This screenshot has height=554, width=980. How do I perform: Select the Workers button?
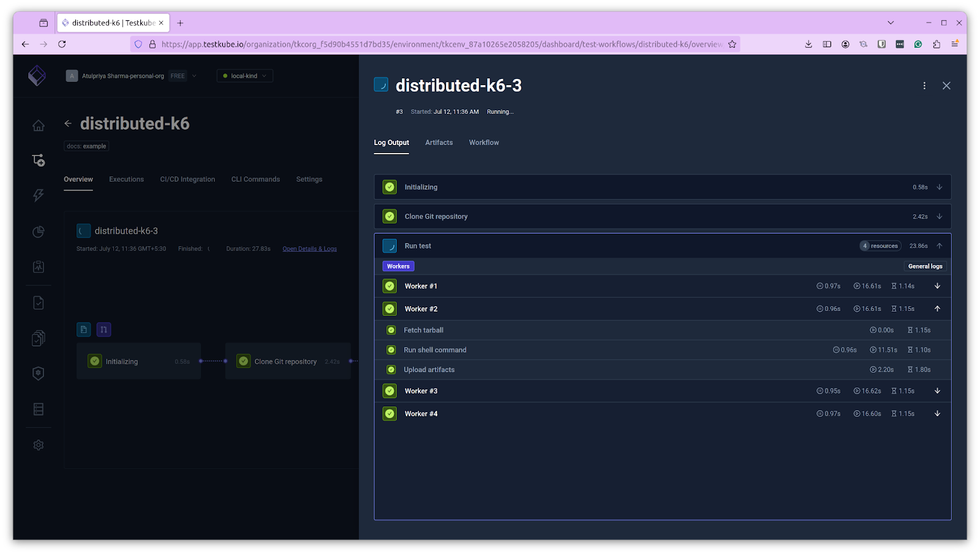click(x=398, y=266)
